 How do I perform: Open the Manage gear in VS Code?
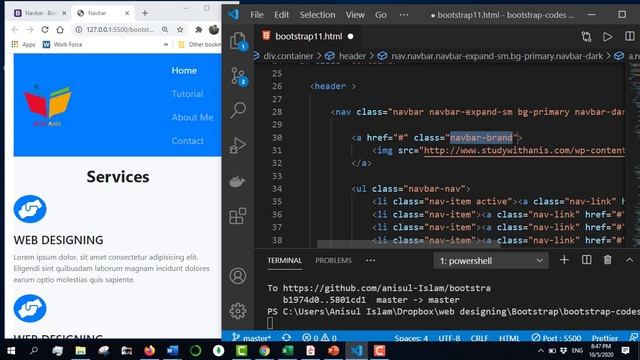pos(238,311)
